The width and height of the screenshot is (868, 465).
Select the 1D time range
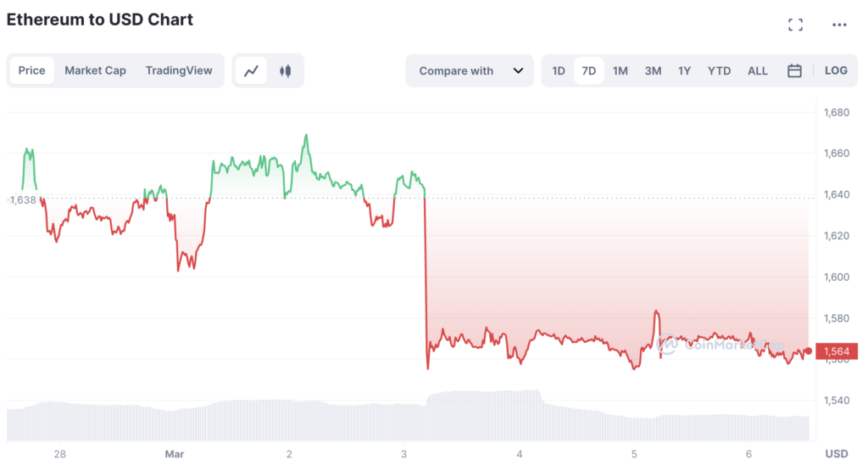559,71
